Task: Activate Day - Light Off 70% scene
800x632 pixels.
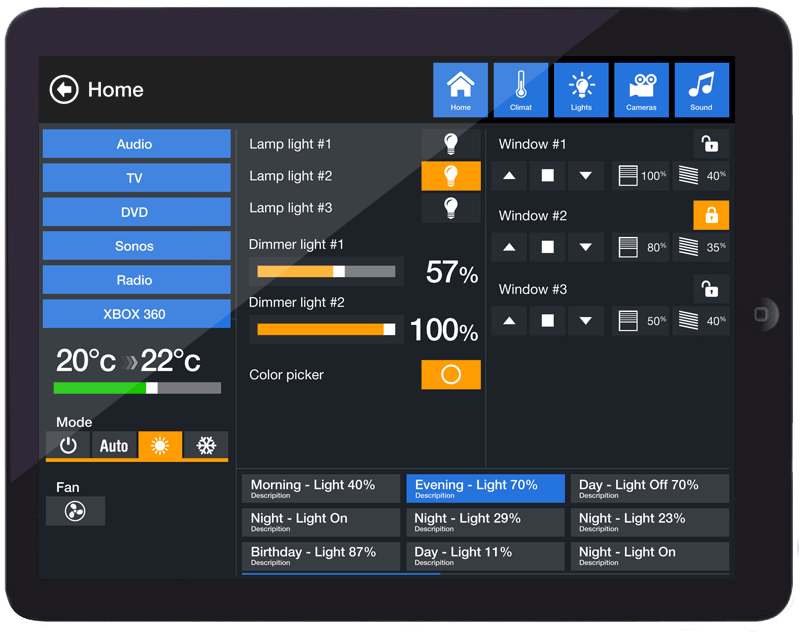Action: (650, 488)
